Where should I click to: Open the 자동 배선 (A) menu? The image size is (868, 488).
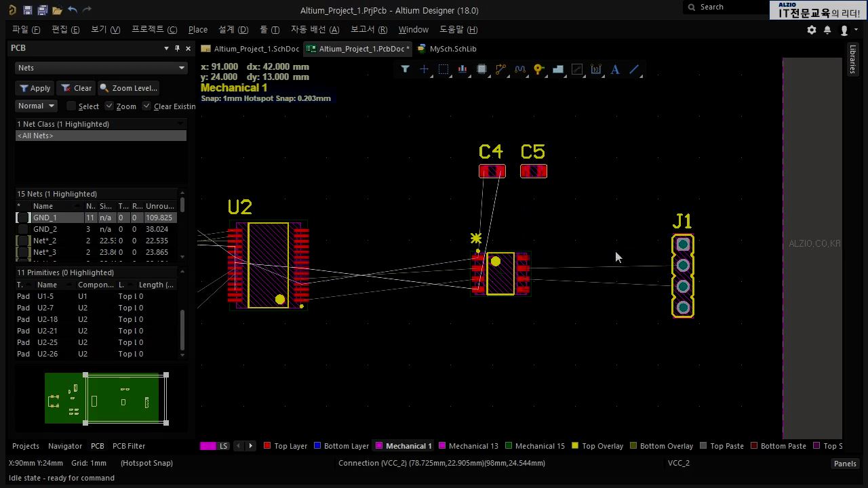pos(315,30)
